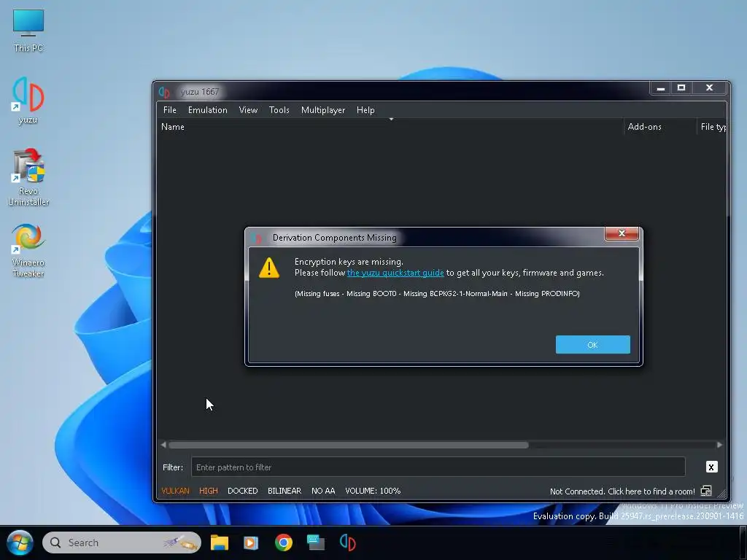Image resolution: width=747 pixels, height=560 pixels.
Task: Follow the yuzu quickstart guide link
Action: (395, 273)
